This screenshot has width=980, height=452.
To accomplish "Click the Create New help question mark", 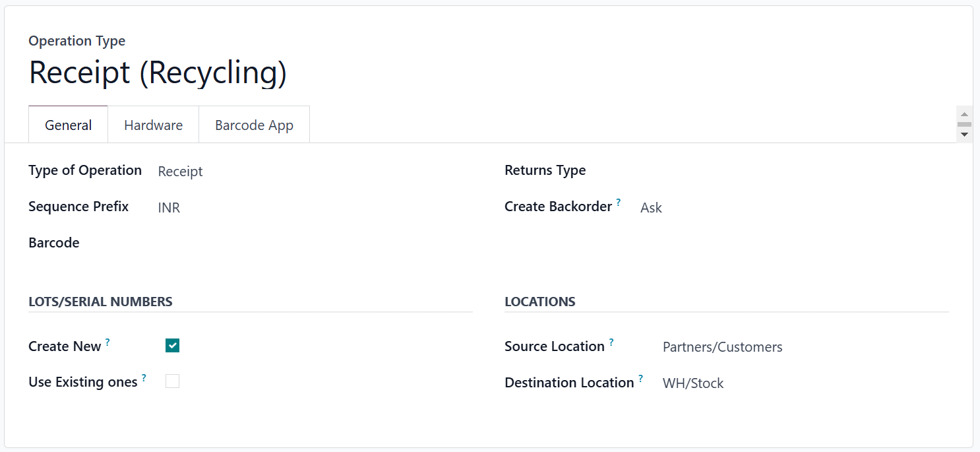I will (x=107, y=342).
